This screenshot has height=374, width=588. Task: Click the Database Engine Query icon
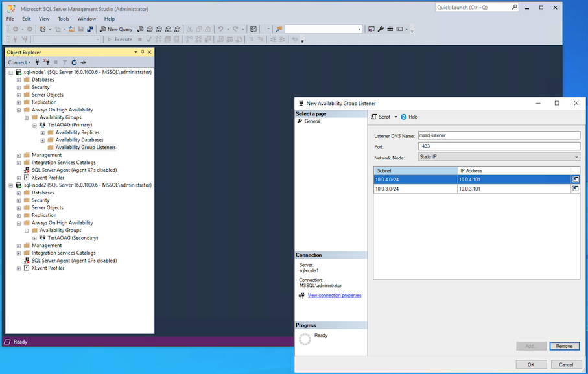(140, 29)
